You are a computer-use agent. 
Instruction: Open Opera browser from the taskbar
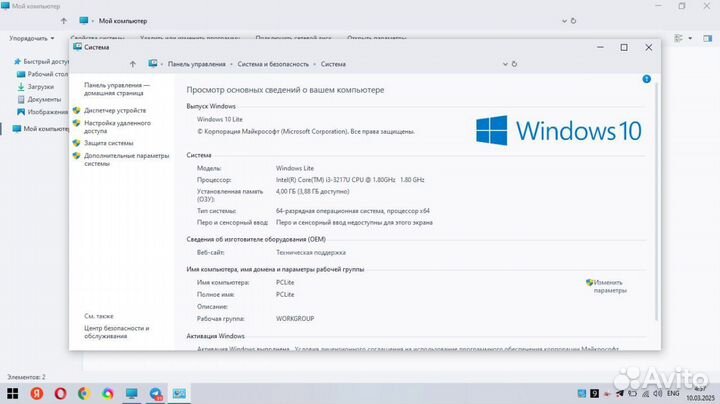[61, 393]
